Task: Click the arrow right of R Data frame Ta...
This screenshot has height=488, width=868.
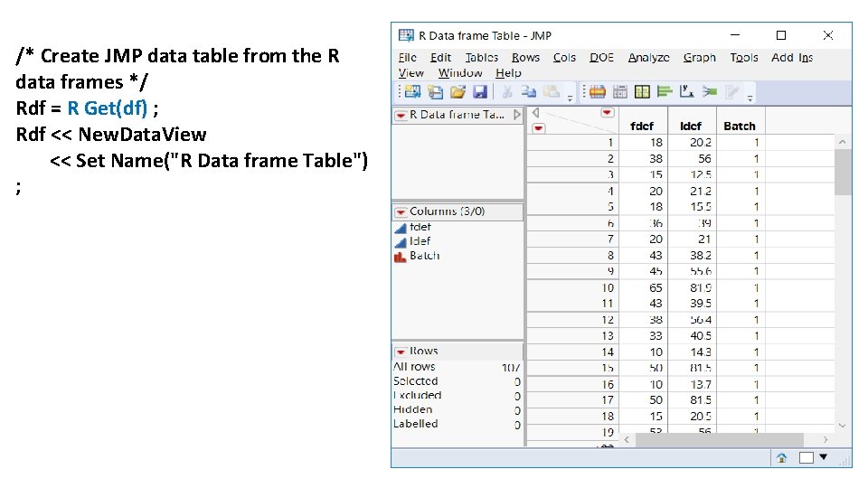Action: click(517, 115)
